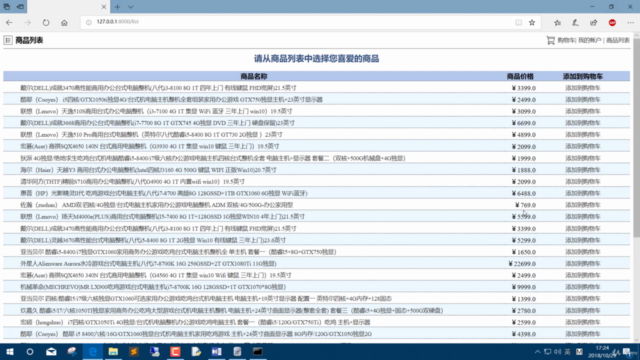Open the 我的账户 link in top navigation

coord(590,40)
